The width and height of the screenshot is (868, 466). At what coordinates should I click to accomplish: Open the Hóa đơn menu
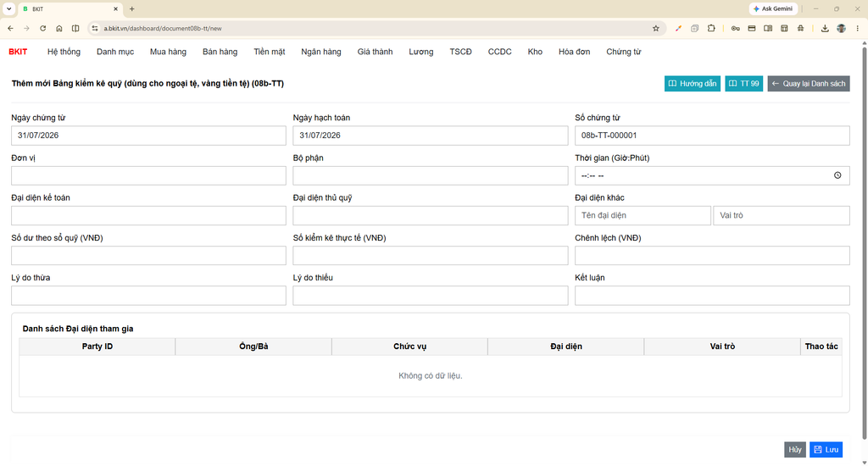(574, 52)
